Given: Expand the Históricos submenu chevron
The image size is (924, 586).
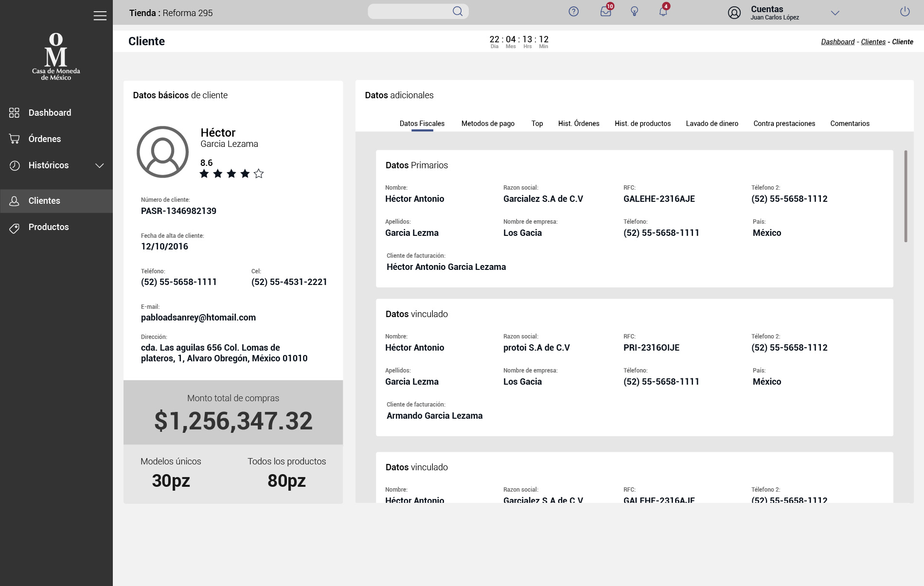Looking at the screenshot, I should [100, 166].
